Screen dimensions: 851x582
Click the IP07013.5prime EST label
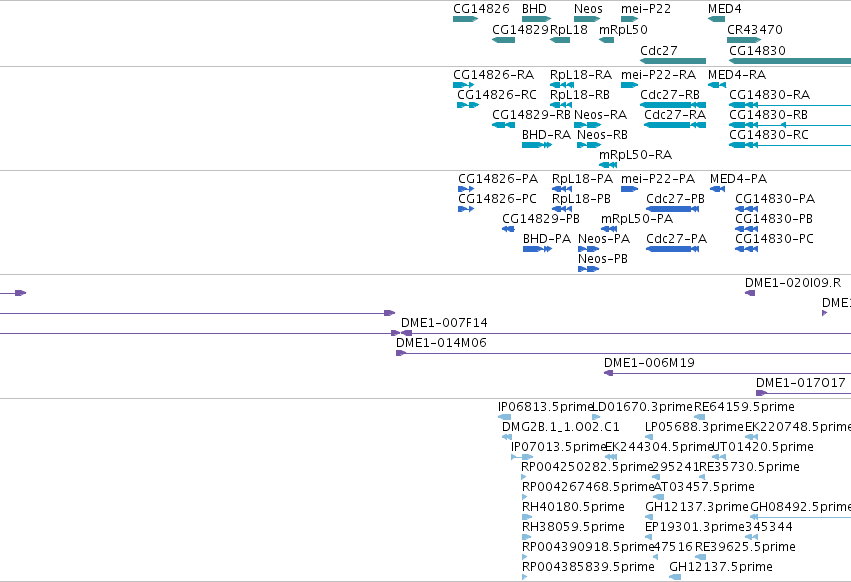point(558,447)
